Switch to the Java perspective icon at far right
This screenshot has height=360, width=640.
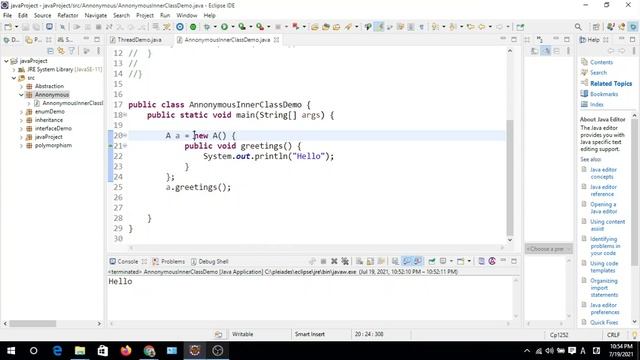[x=633, y=27]
